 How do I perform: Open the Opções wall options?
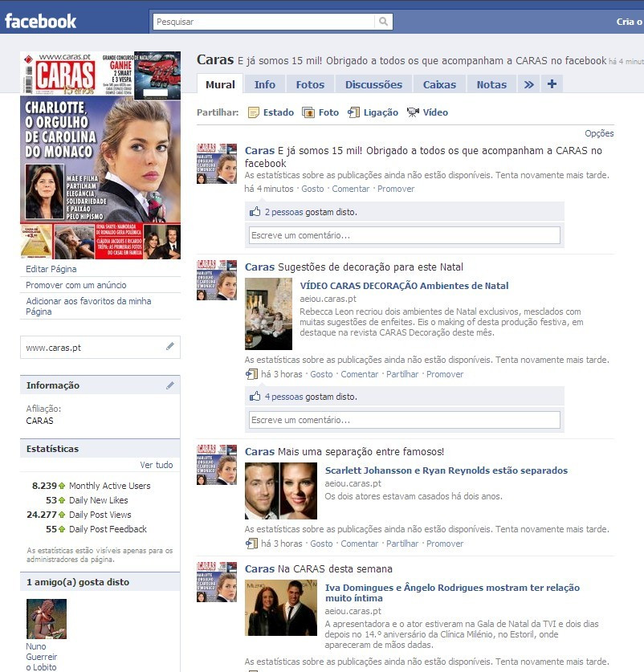pos(599,133)
